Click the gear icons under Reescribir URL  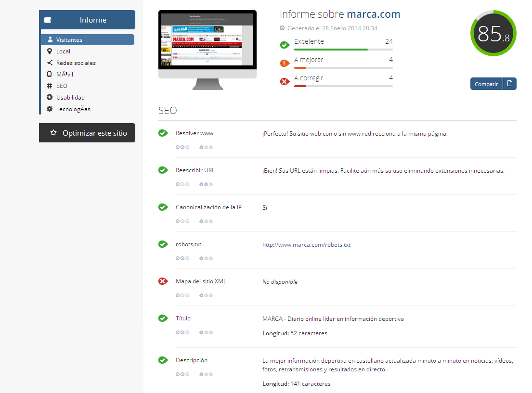click(x=206, y=184)
